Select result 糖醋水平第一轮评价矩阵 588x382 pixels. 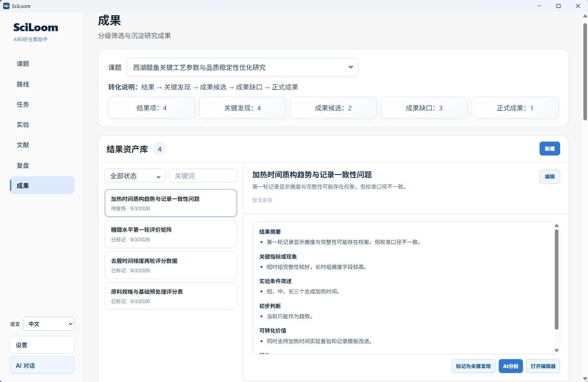tap(171, 234)
